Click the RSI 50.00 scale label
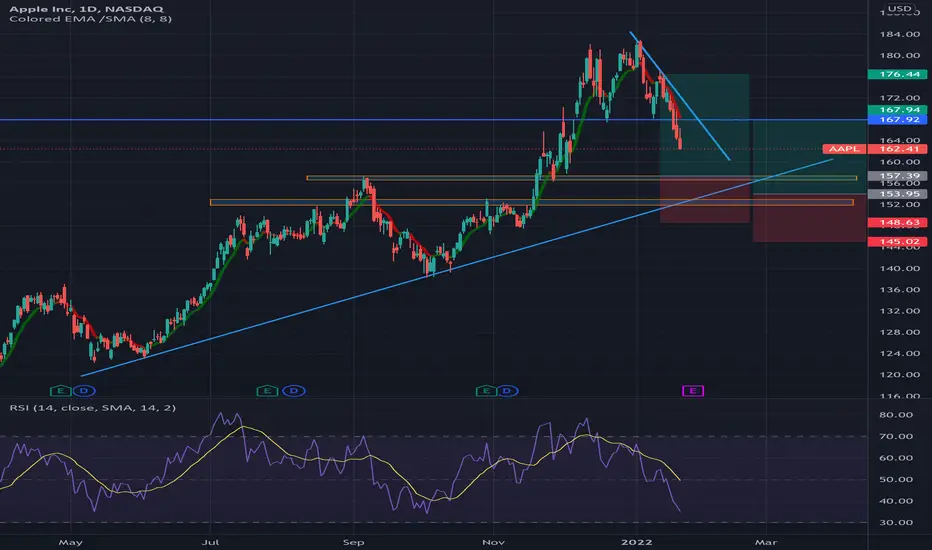 point(896,479)
